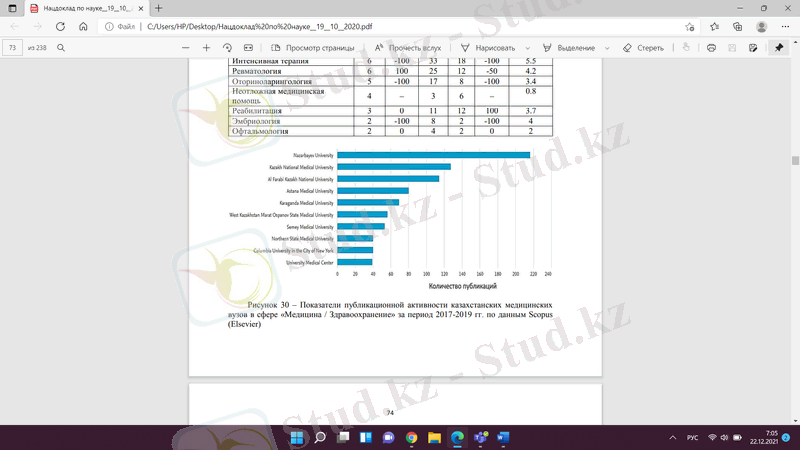The height and width of the screenshot is (450, 800).
Task: Zoom in with the plus icon
Action: (206, 47)
